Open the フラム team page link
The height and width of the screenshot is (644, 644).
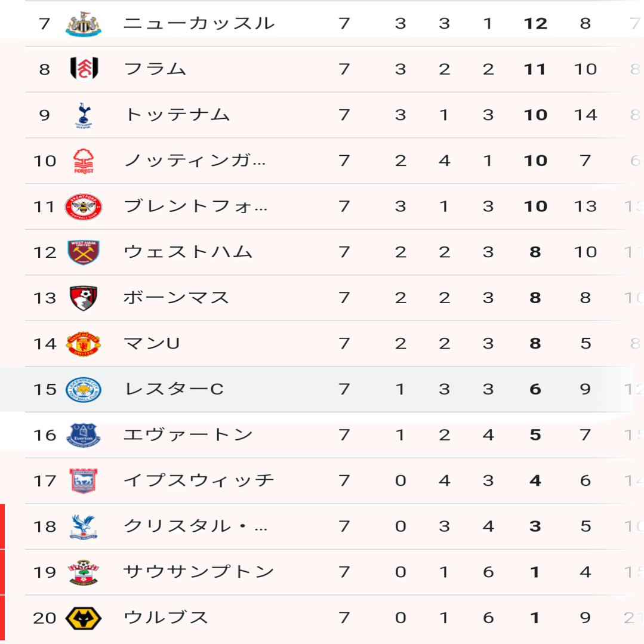155,69
